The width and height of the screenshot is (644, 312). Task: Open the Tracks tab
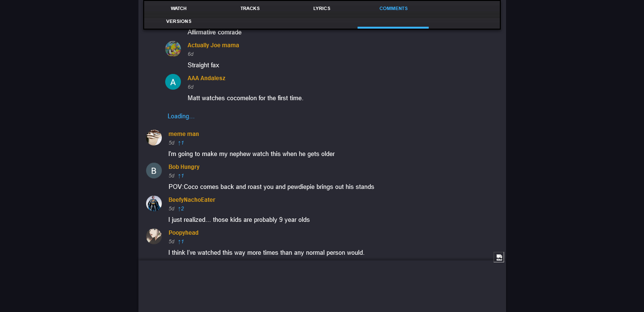250,9
